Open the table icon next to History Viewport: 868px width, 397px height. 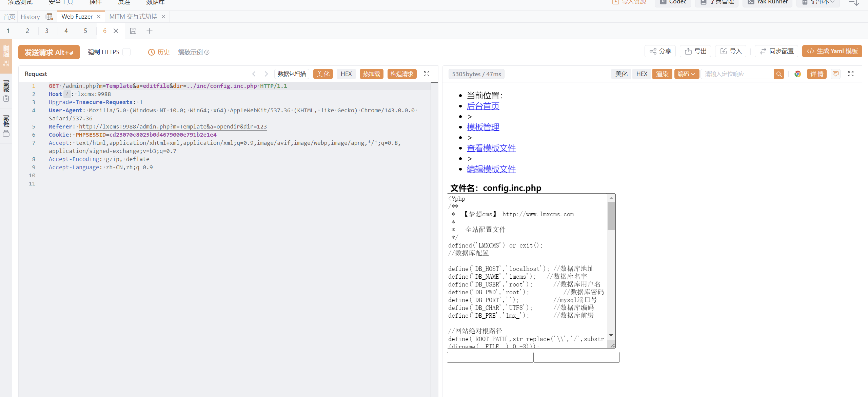tap(50, 17)
